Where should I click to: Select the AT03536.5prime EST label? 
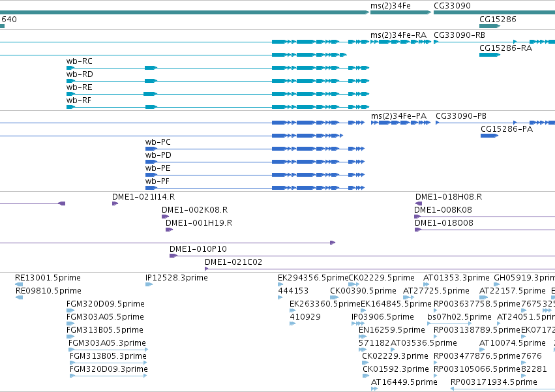[x=424, y=344]
